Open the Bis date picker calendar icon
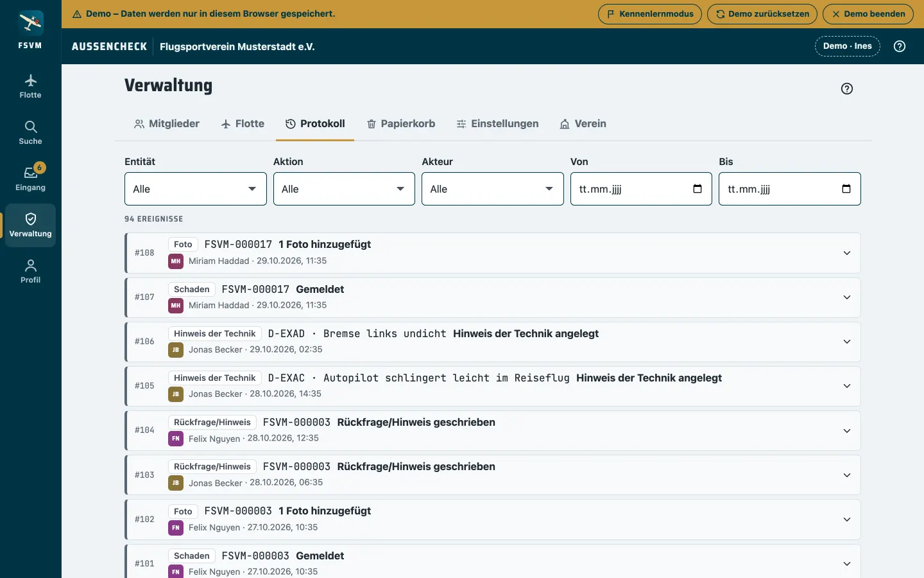This screenshot has width=924, height=578. point(846,189)
